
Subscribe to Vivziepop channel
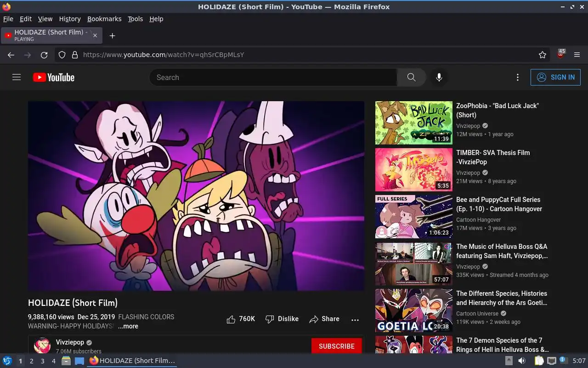[337, 346]
